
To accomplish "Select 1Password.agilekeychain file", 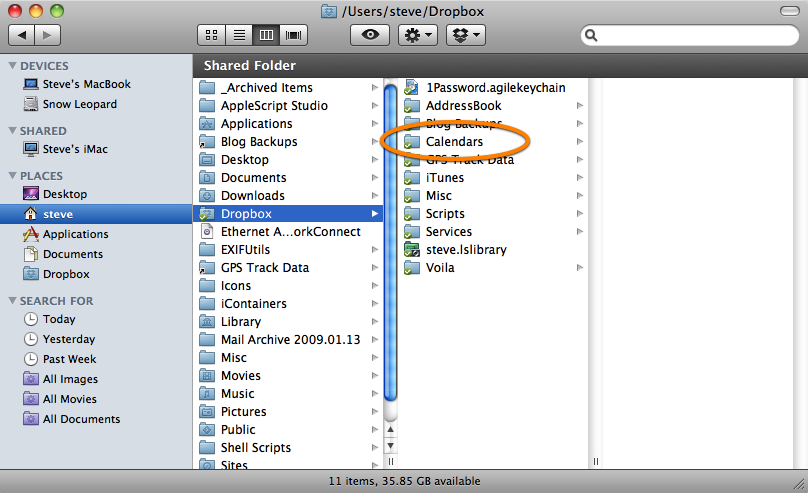I will (x=494, y=88).
